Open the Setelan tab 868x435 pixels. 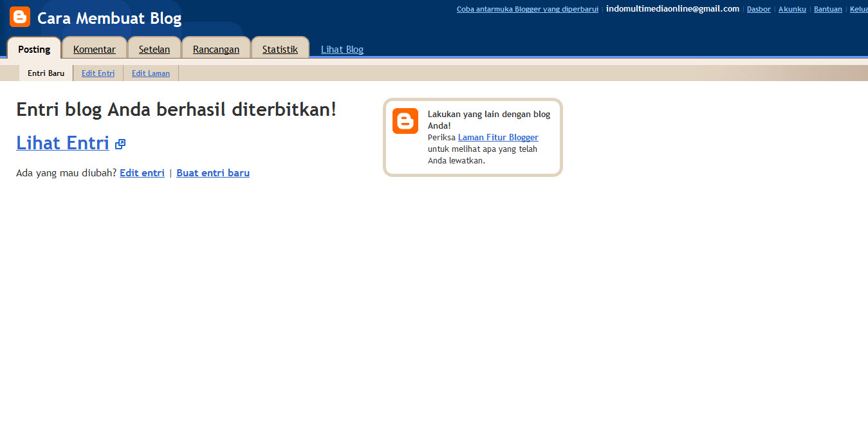click(154, 48)
